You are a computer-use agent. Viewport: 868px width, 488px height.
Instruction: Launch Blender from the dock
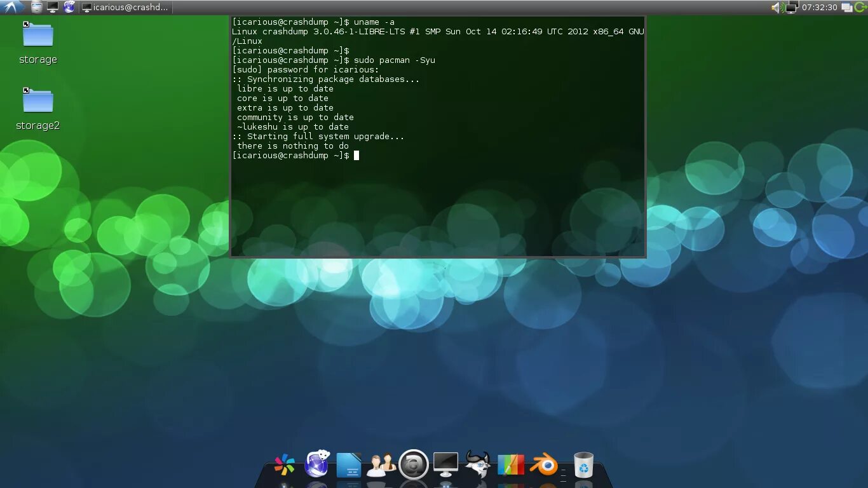point(544,465)
